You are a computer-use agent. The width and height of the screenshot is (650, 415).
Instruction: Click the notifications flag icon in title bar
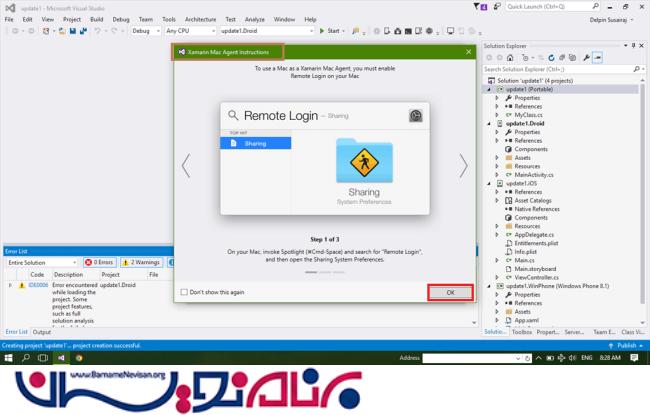[480, 7]
